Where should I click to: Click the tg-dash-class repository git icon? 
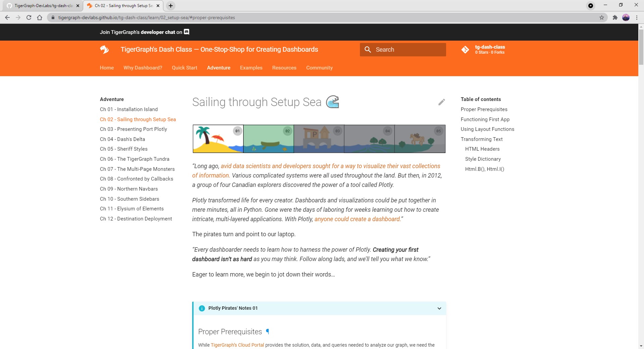coord(465,50)
